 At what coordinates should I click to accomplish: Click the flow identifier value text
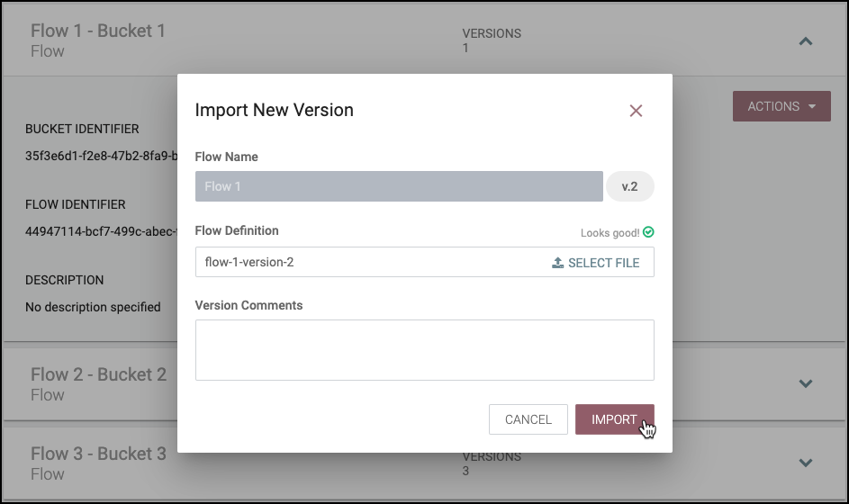[99, 231]
